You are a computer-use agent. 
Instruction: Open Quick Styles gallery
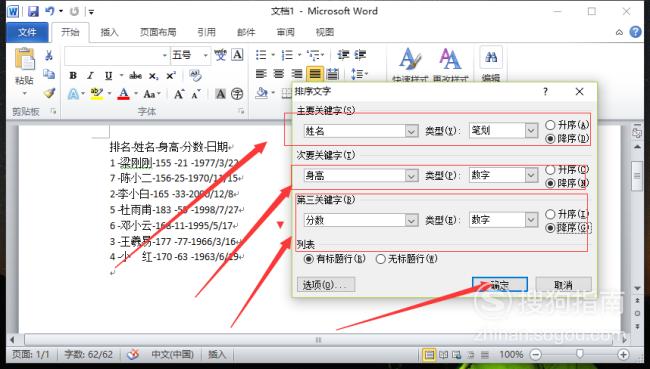pos(410,63)
